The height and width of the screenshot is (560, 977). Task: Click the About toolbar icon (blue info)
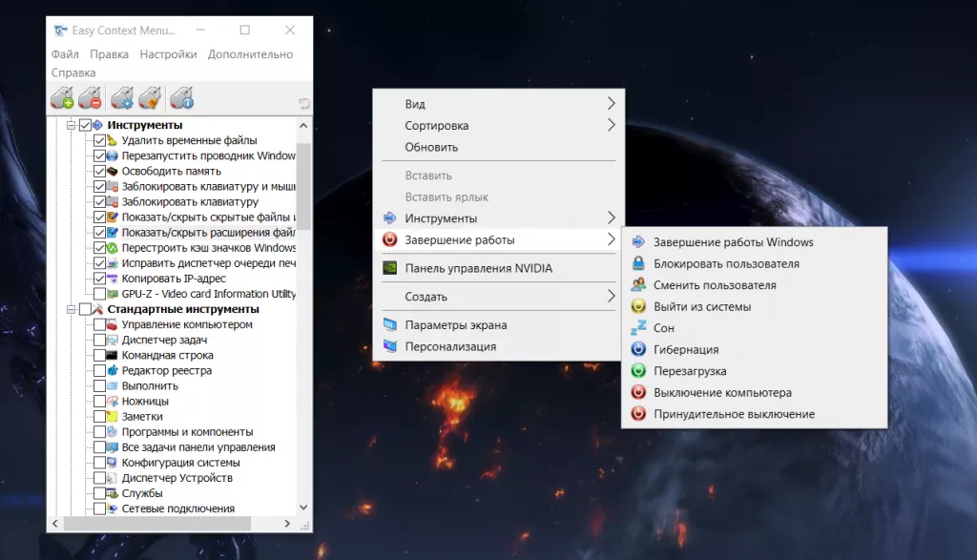pos(181,97)
